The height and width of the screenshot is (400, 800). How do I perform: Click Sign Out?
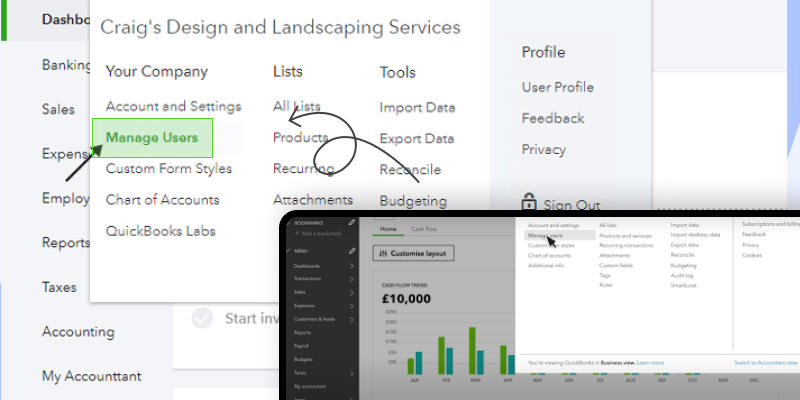571,205
